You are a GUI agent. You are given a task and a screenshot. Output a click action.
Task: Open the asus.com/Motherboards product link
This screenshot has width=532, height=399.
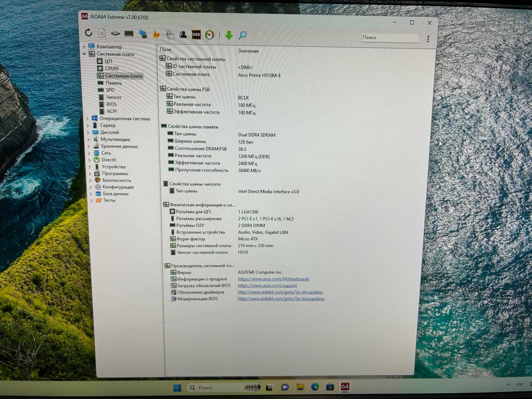(273, 279)
